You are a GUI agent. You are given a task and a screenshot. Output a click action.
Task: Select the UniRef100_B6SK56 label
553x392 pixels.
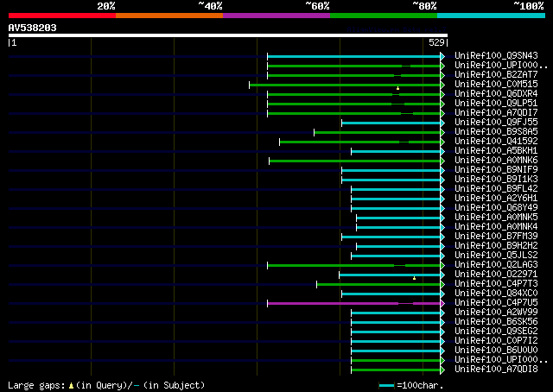496,322
